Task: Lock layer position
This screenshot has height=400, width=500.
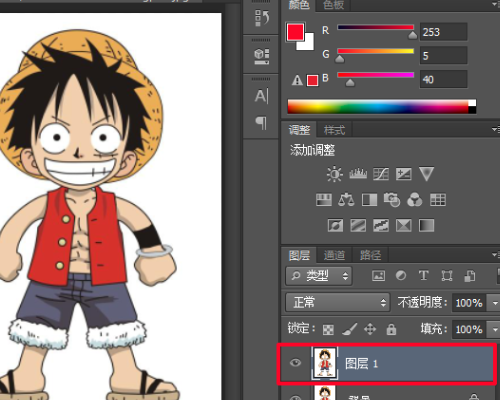Action: point(370,329)
